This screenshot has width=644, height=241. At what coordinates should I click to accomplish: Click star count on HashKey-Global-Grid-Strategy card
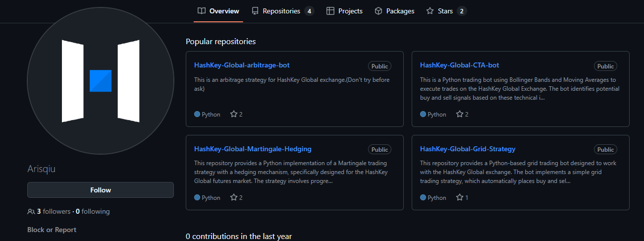tap(462, 197)
